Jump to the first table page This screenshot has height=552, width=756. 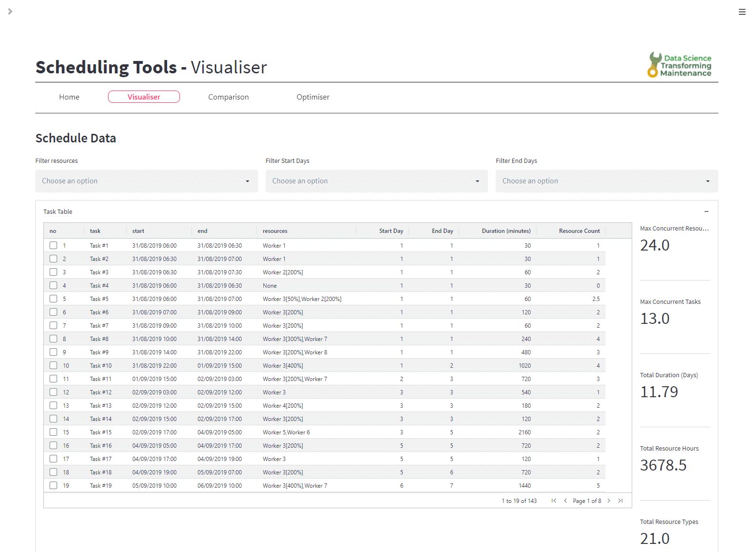[554, 501]
